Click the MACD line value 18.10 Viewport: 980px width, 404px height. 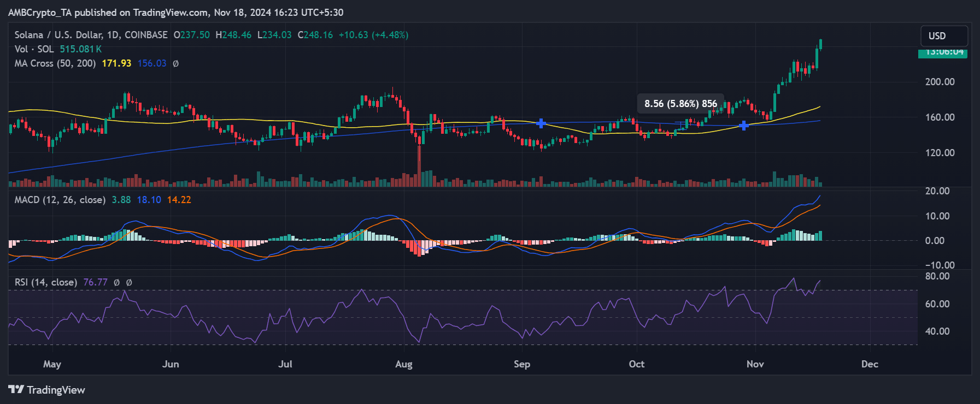coord(149,200)
